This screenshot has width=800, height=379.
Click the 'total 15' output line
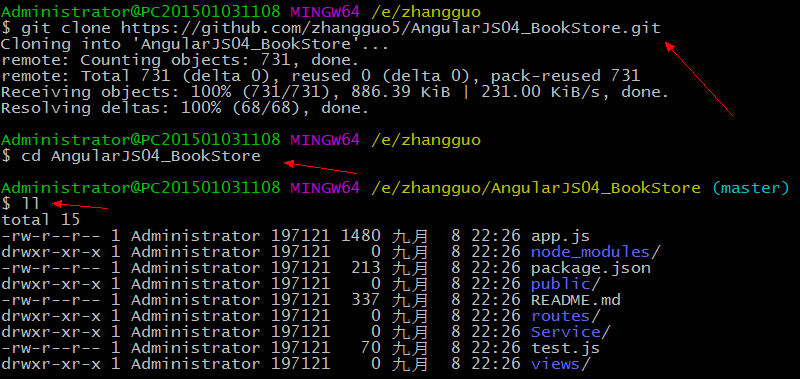tap(41, 219)
